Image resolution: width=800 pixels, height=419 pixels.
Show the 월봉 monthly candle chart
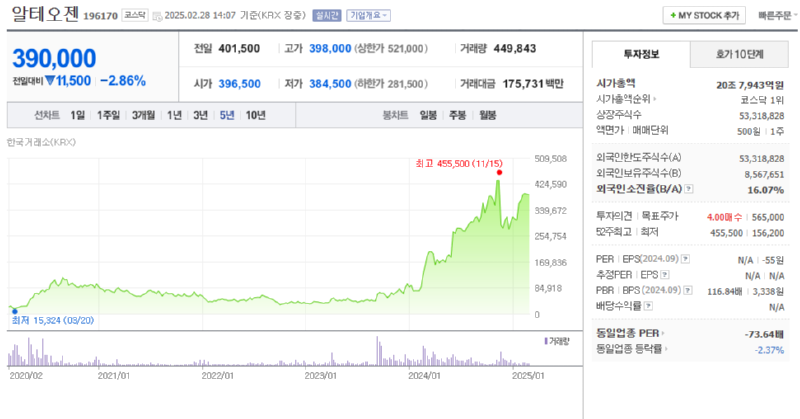click(x=488, y=115)
